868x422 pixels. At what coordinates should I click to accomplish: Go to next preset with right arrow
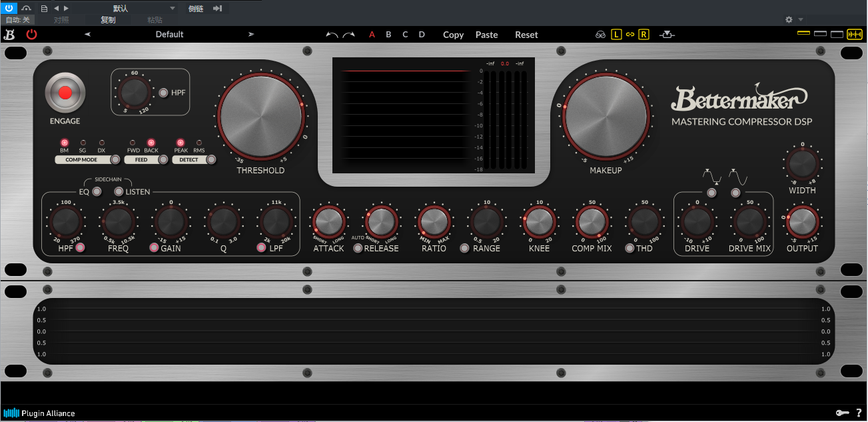[251, 35]
